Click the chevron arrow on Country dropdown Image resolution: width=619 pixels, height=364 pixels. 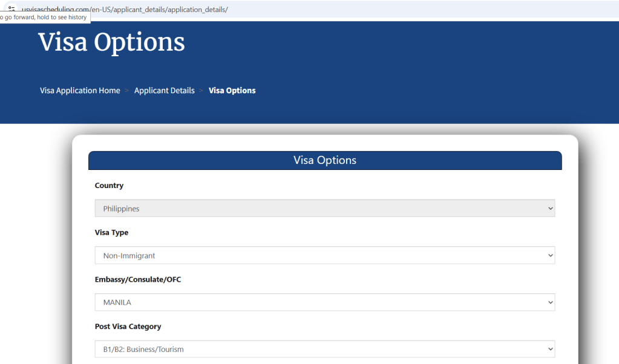[550, 209]
